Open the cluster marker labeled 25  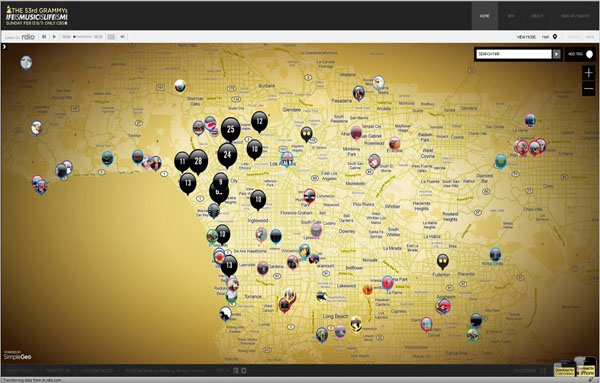(230, 129)
